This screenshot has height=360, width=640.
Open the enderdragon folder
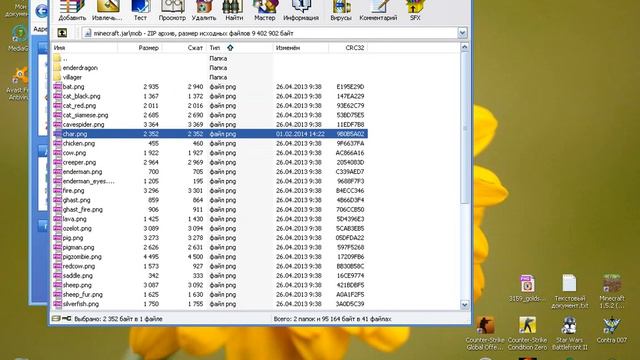[210, 68]
